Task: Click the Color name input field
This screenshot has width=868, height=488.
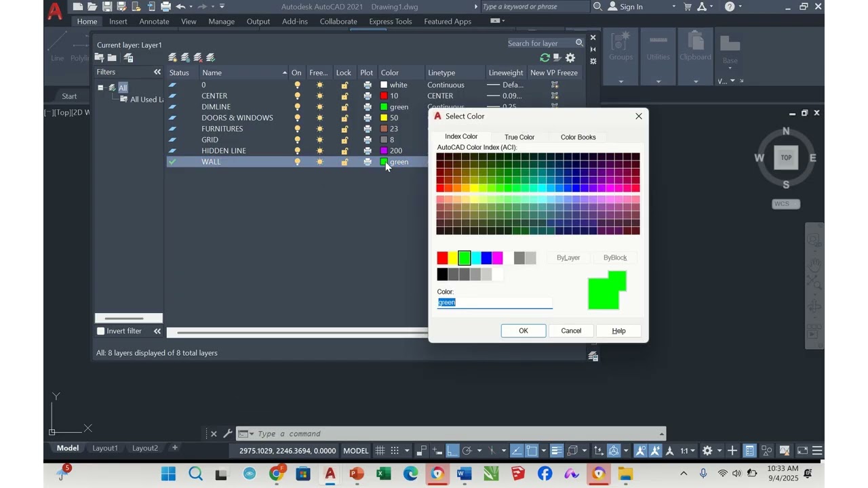Action: (x=495, y=302)
